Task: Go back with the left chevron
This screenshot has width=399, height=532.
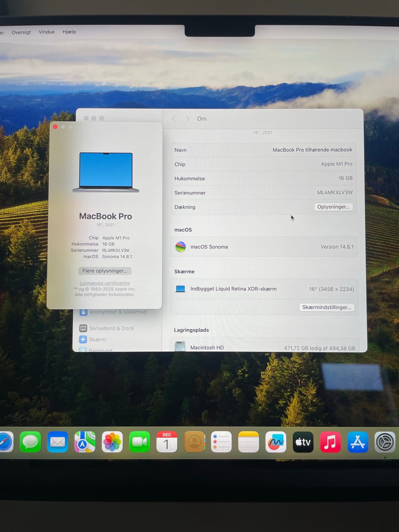Action: [x=174, y=119]
